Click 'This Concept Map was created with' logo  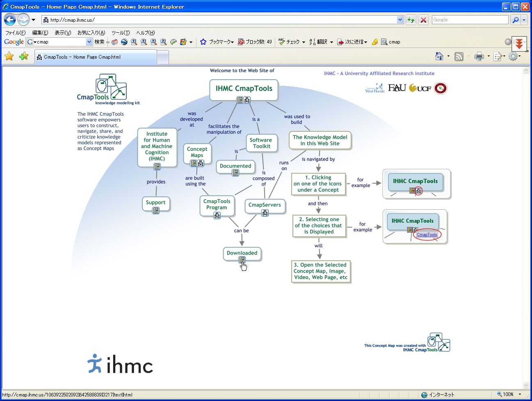click(407, 343)
